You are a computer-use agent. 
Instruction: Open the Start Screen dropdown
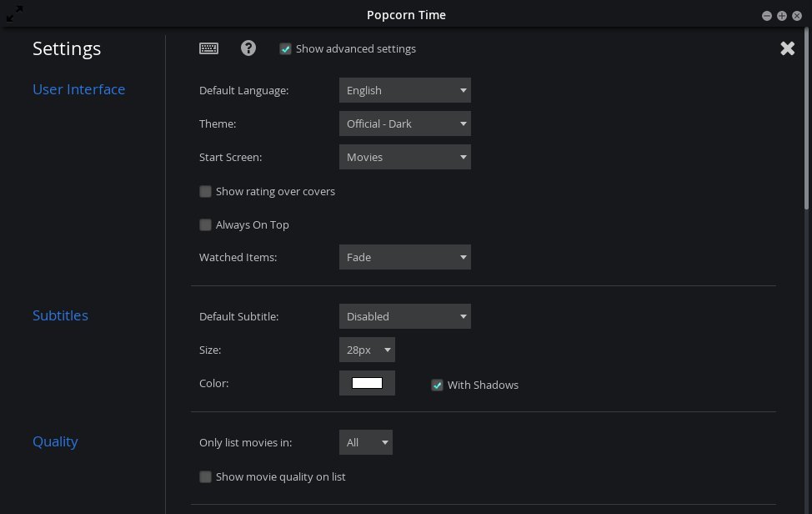tap(405, 157)
